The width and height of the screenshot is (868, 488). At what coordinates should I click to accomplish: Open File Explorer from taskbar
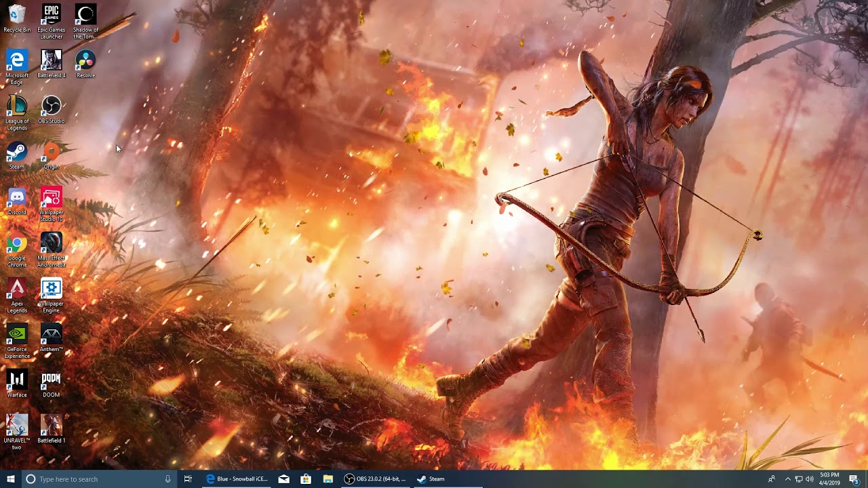(328, 479)
